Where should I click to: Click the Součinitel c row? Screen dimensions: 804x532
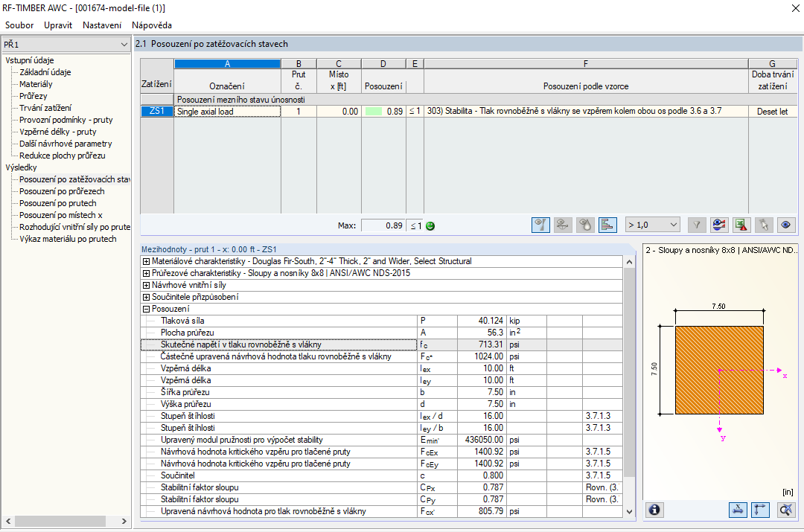click(x=381, y=475)
